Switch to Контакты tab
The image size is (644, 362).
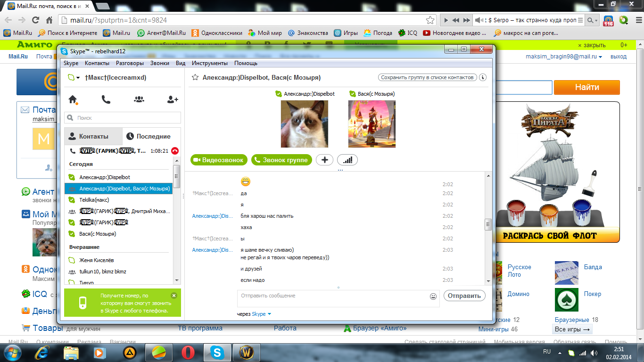click(93, 136)
